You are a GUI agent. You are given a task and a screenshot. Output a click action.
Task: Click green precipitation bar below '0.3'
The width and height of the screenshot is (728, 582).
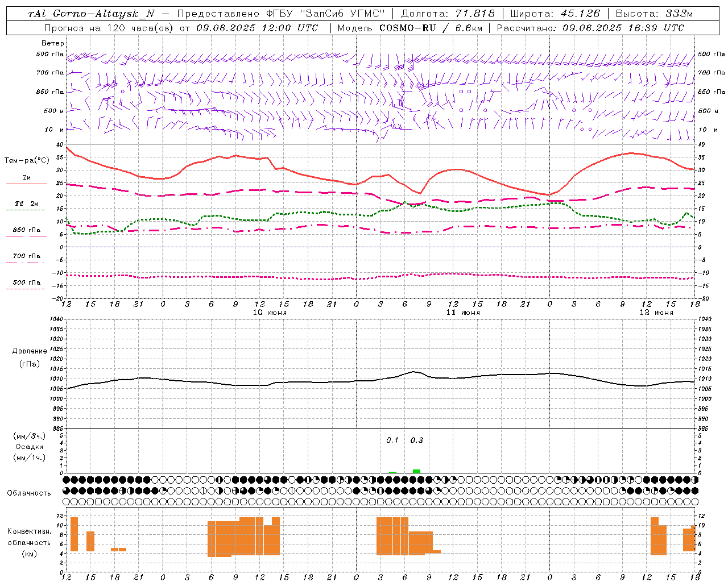tap(417, 471)
